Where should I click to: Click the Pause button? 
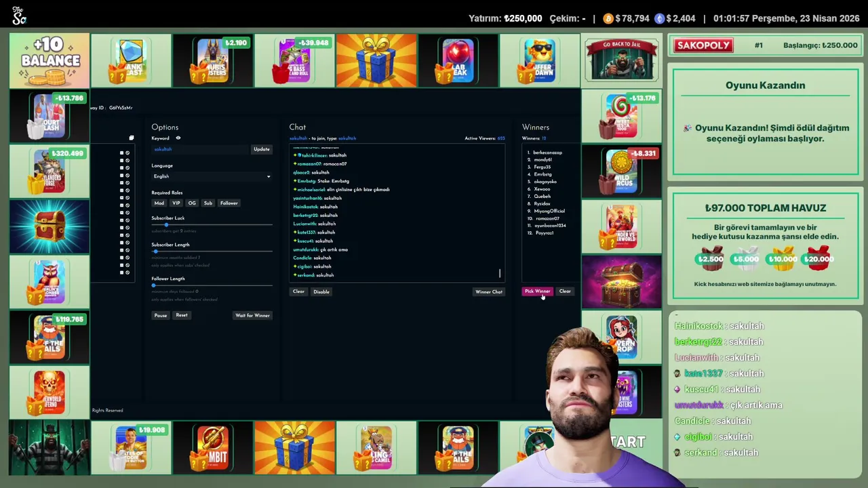[161, 315]
